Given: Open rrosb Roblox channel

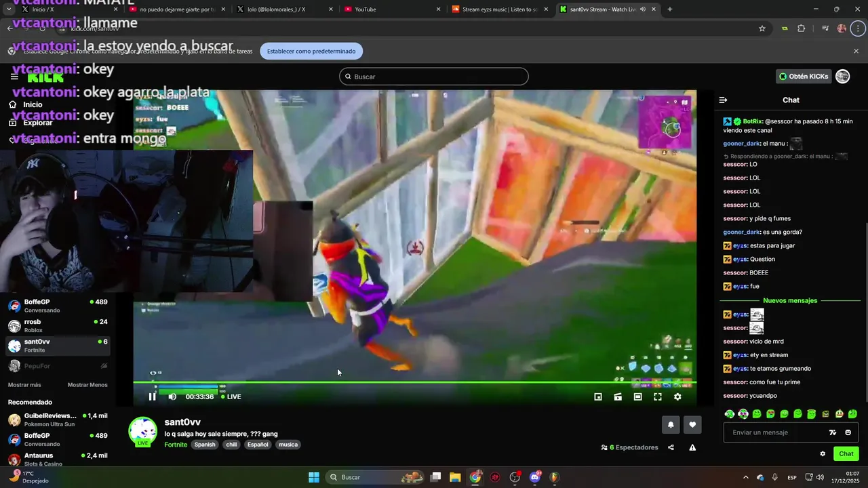Looking at the screenshot, I should point(58,326).
